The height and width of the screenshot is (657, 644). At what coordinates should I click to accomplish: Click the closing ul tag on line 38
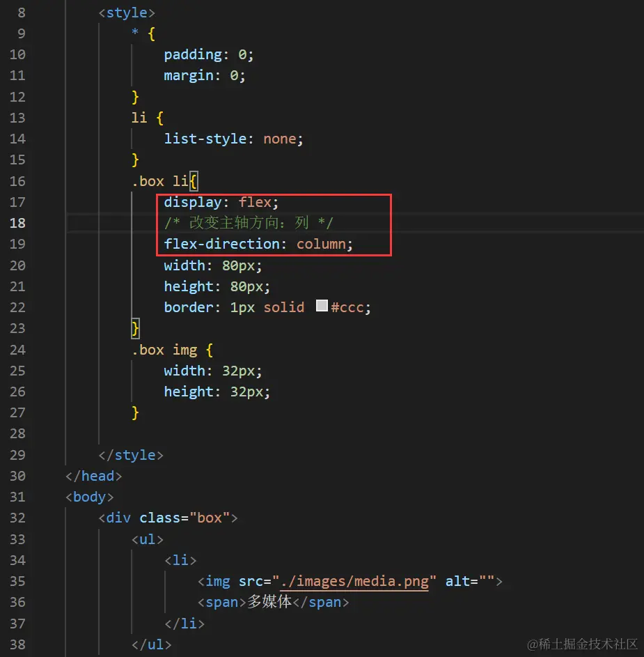pos(151,644)
